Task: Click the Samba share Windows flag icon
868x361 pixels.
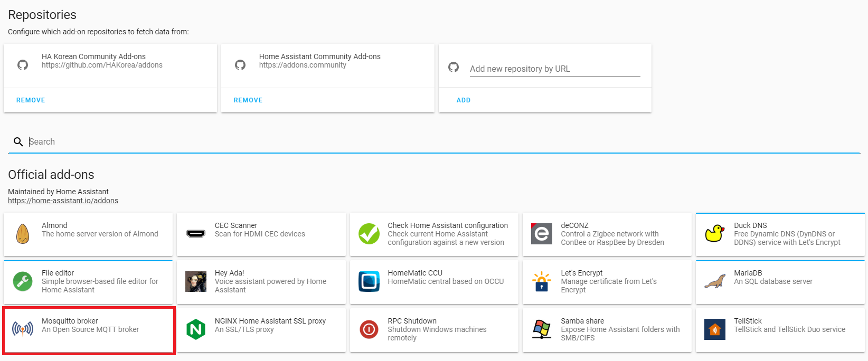Action: [542, 329]
